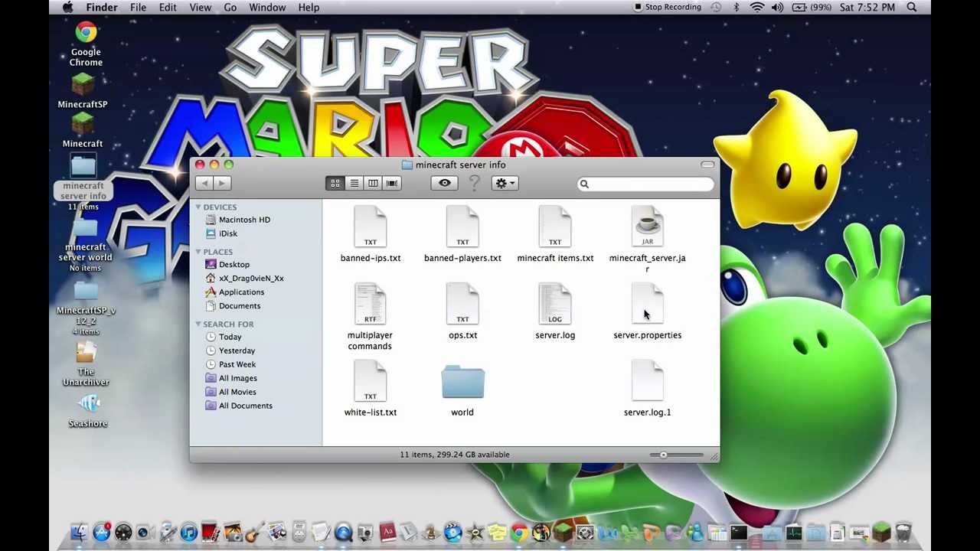Select the banned-ips.txt file icon

pos(371,227)
